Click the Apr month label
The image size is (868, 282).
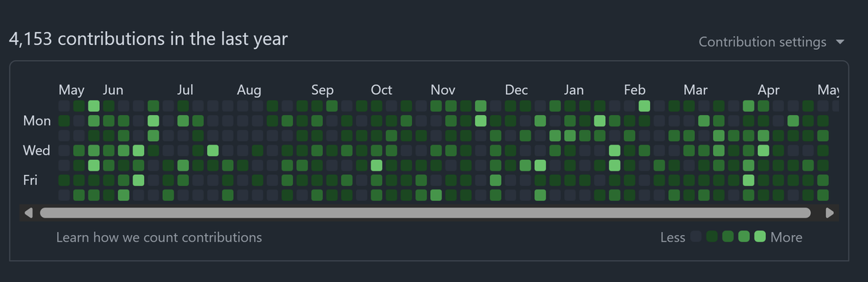click(769, 90)
